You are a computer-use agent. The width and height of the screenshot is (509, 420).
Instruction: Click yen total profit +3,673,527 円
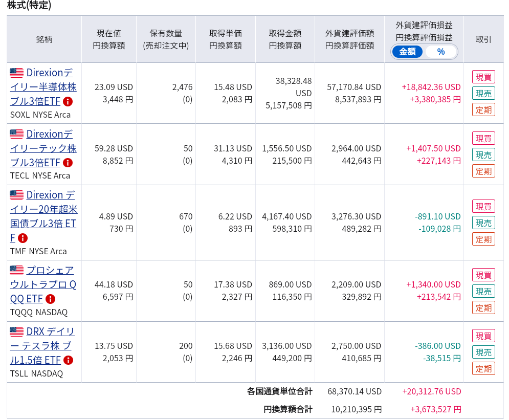tap(436, 409)
